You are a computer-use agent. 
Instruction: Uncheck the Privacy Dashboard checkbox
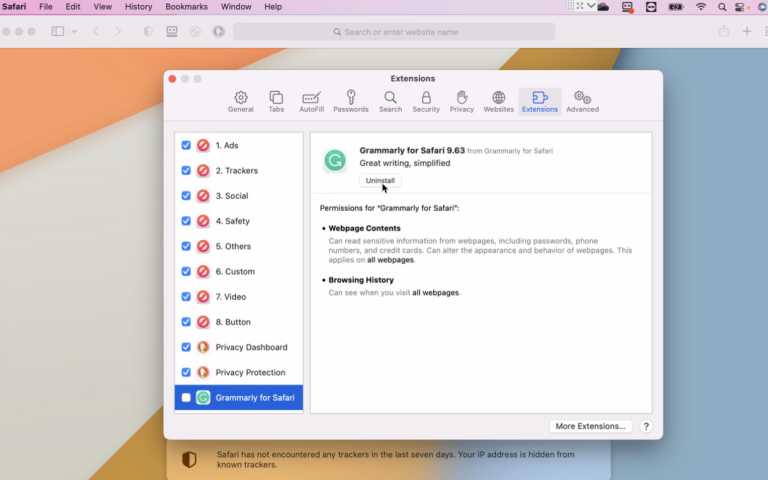[186, 347]
